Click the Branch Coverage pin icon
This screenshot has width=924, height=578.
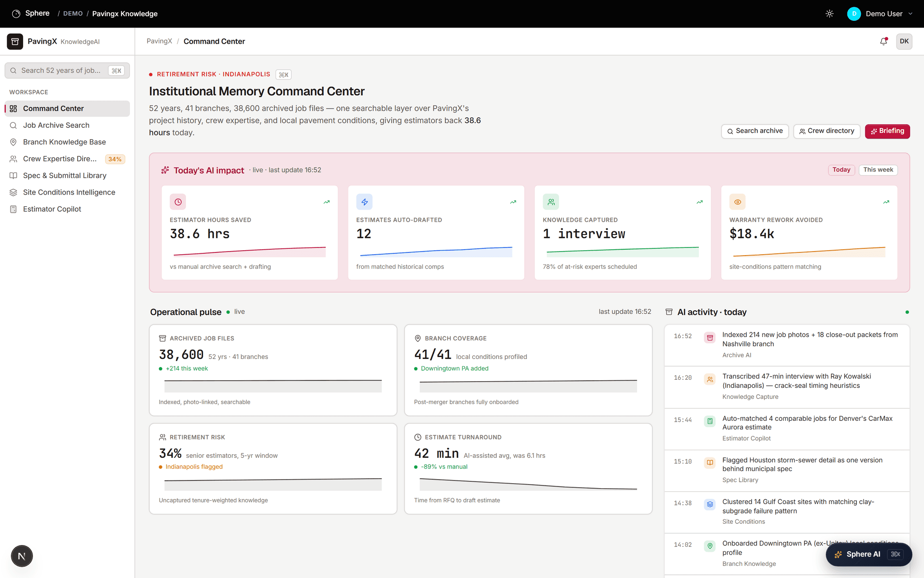click(x=418, y=338)
